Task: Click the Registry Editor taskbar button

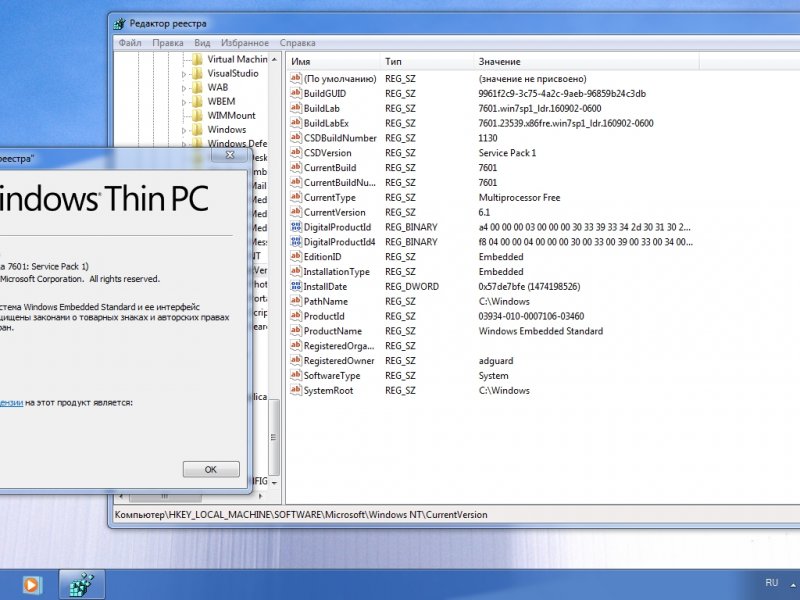Action: click(x=82, y=585)
